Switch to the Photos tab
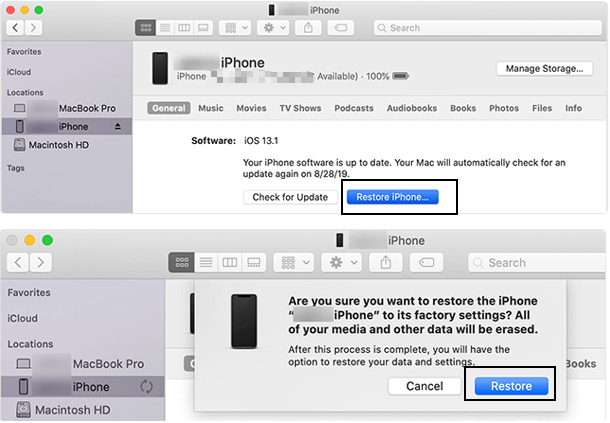The width and height of the screenshot is (610, 423). (x=503, y=108)
